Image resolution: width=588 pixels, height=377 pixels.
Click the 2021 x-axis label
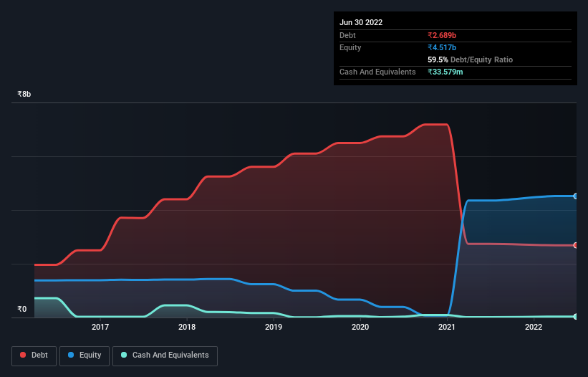click(447, 327)
